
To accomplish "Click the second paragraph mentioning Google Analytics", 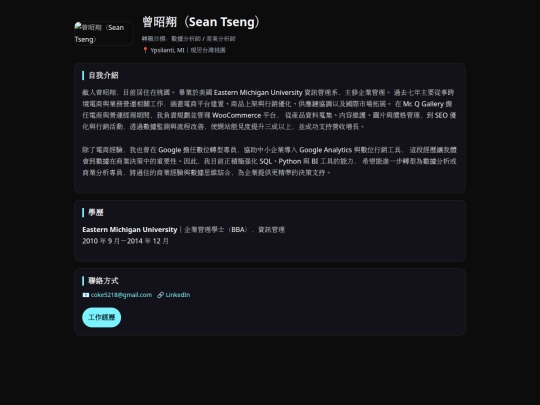I will [x=270, y=161].
